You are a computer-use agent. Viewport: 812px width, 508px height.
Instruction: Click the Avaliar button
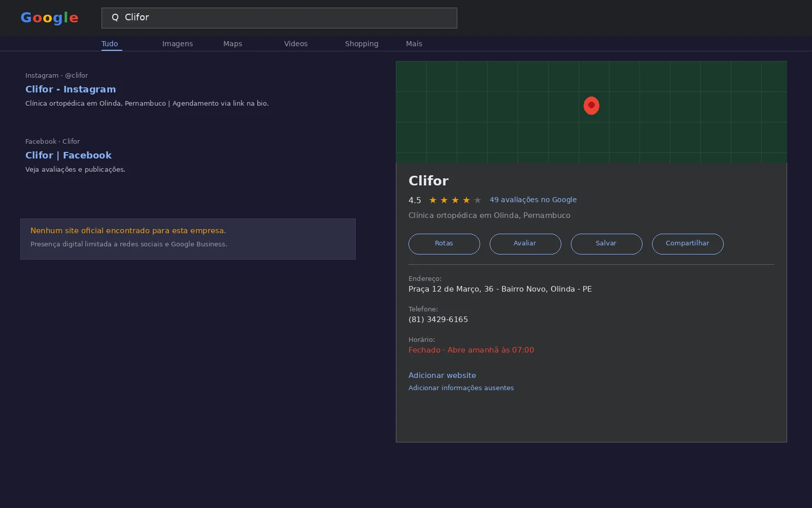tap(525, 244)
